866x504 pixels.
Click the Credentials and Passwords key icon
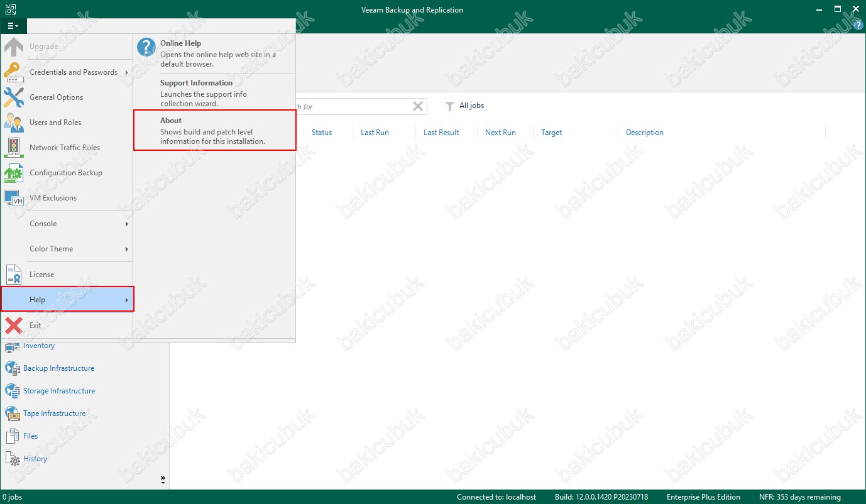(14, 72)
